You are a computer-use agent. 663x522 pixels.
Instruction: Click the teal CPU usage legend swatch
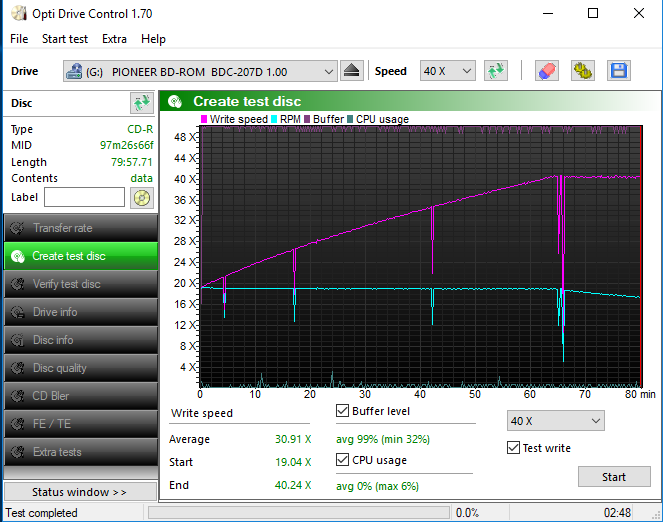350,119
